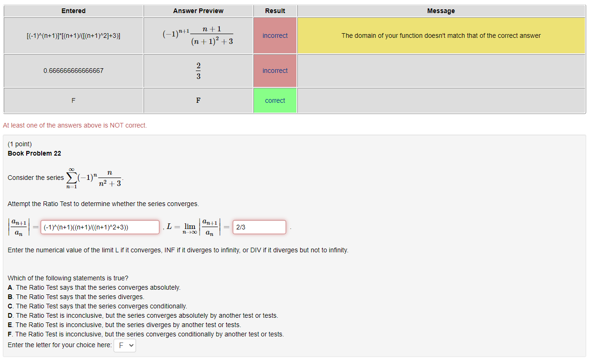
Task: Select the Message column header
Action: tap(441, 10)
